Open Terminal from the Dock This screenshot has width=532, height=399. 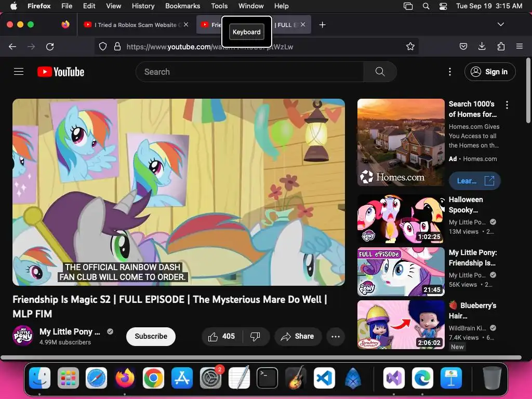point(268,378)
